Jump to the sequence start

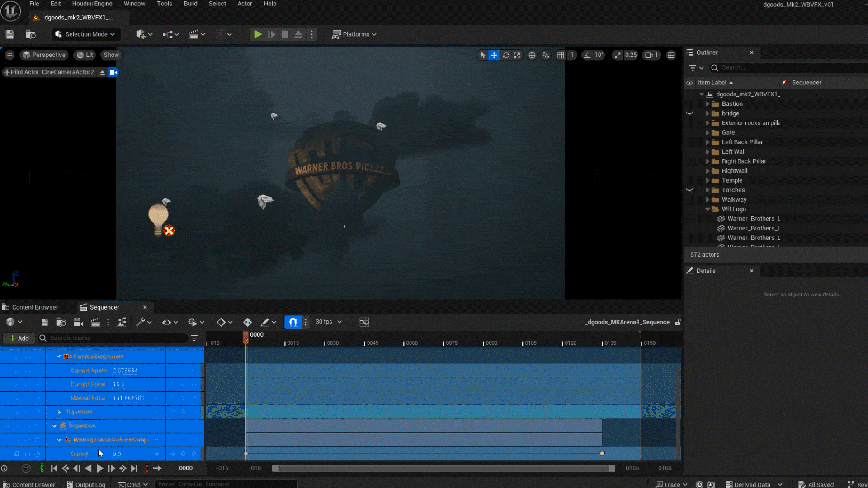point(54,469)
